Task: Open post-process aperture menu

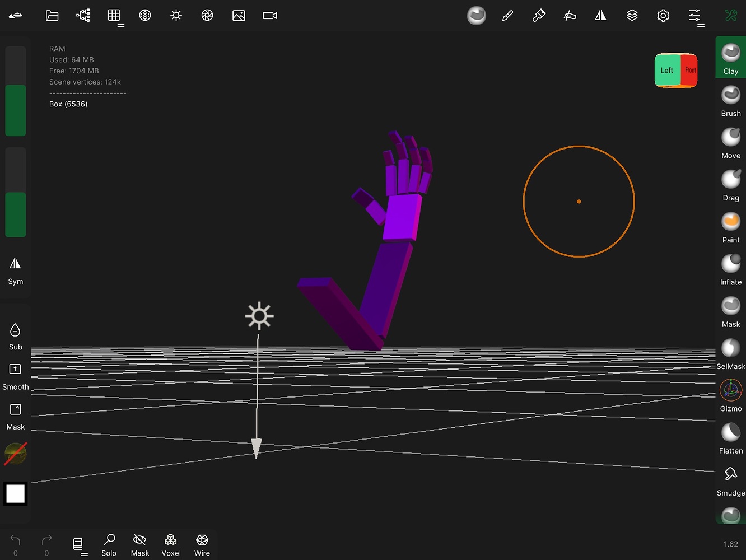Action: tap(207, 16)
